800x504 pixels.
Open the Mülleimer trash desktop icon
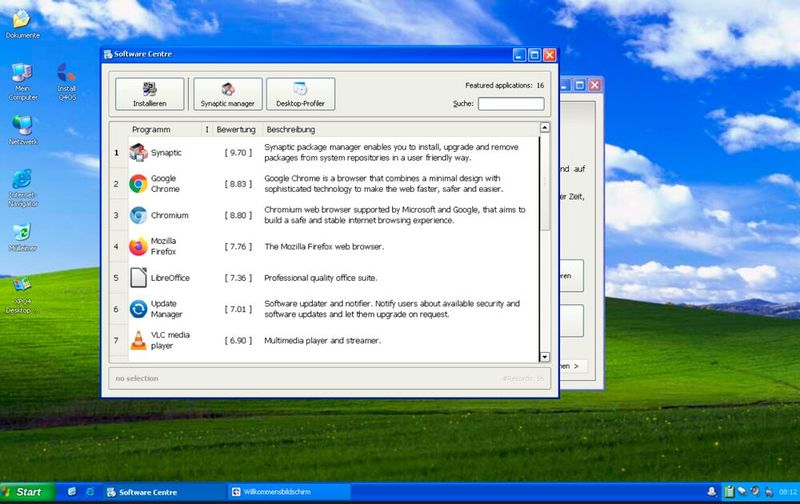(x=22, y=237)
